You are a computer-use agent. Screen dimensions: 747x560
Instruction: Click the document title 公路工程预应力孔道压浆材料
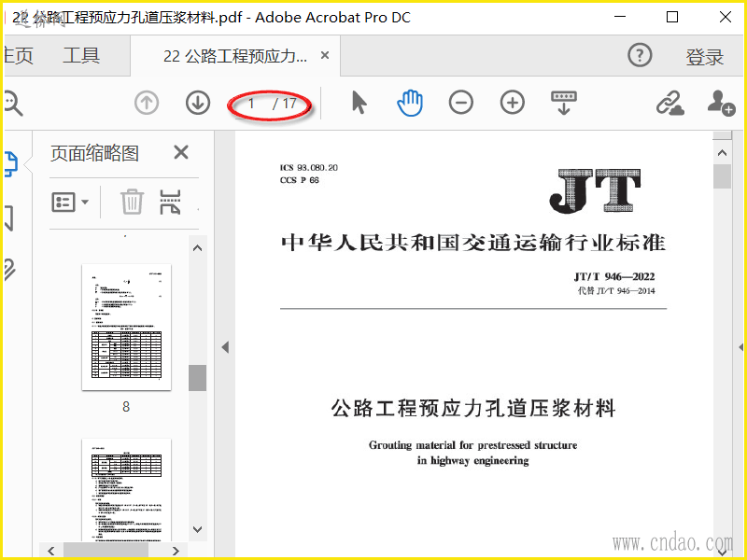(x=473, y=408)
